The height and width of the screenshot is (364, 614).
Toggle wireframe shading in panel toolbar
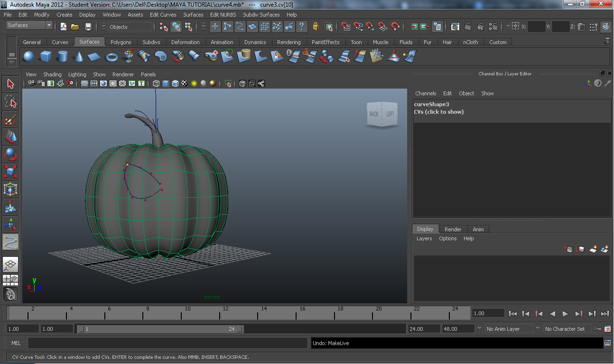click(156, 83)
